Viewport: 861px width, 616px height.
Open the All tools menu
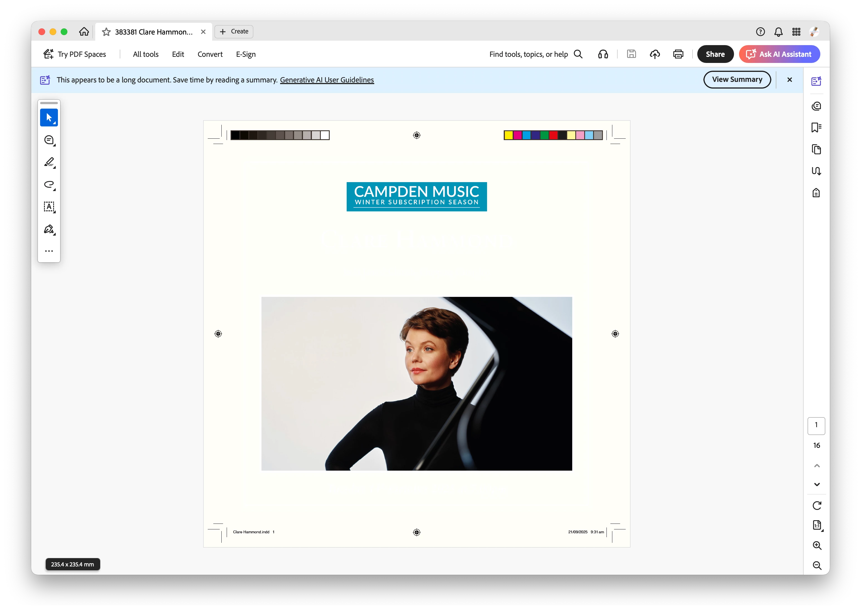coord(146,54)
